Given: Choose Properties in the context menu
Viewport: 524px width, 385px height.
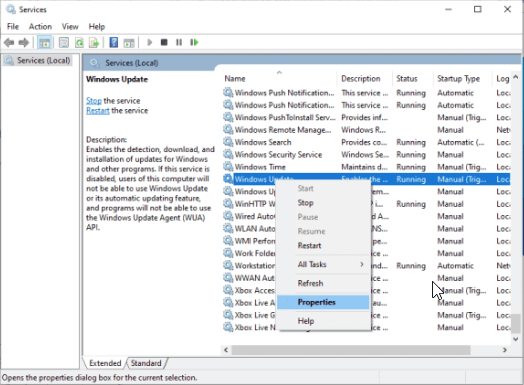Looking at the screenshot, I should [323, 302].
